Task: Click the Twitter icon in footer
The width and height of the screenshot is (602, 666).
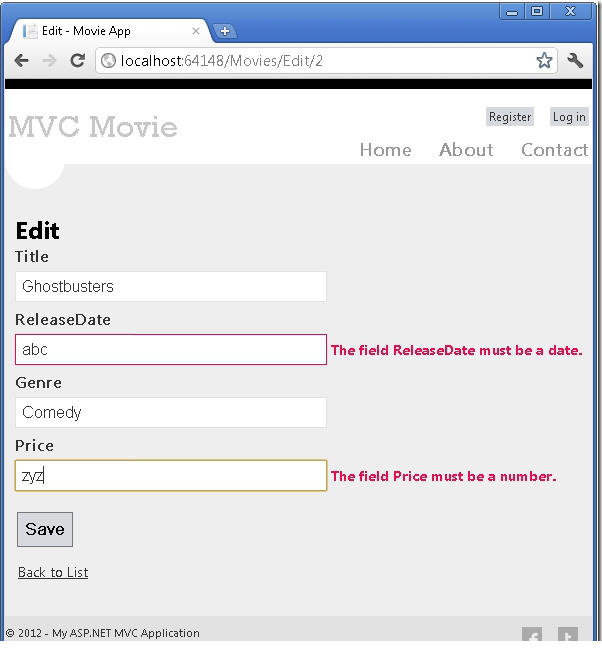Action: 568,635
